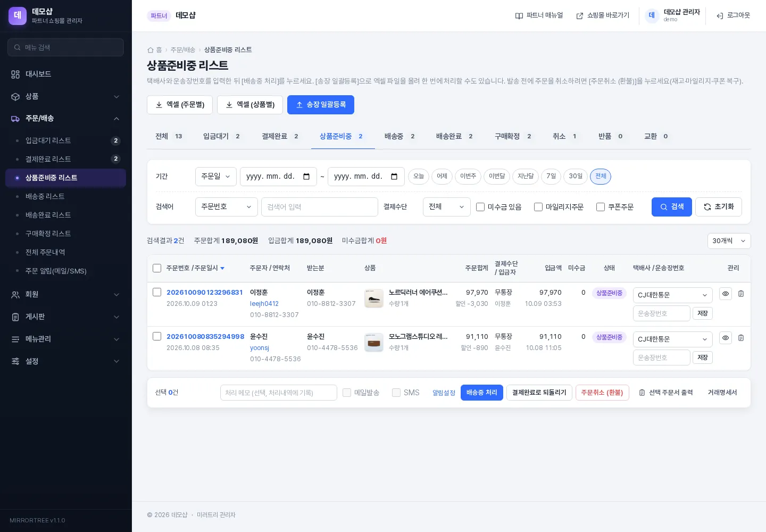Switch to the 취소 tab
Image resolution: width=766 pixels, height=532 pixels.
(x=564, y=137)
